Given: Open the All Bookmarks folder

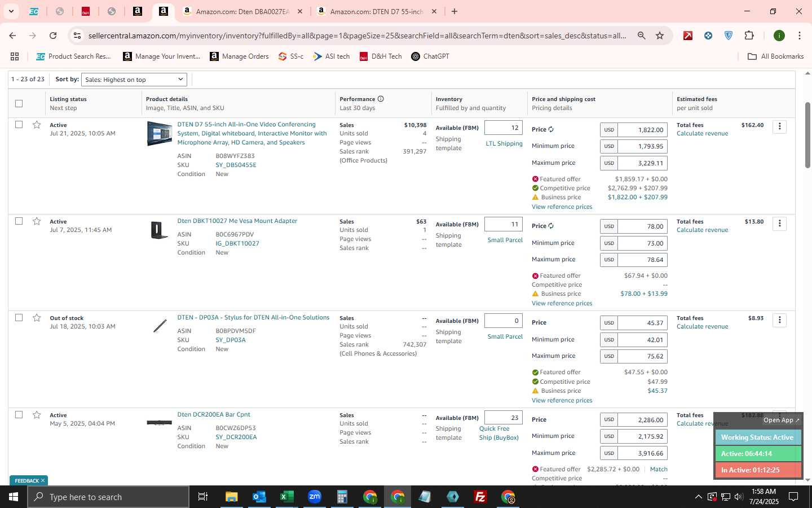Looking at the screenshot, I should [775, 56].
